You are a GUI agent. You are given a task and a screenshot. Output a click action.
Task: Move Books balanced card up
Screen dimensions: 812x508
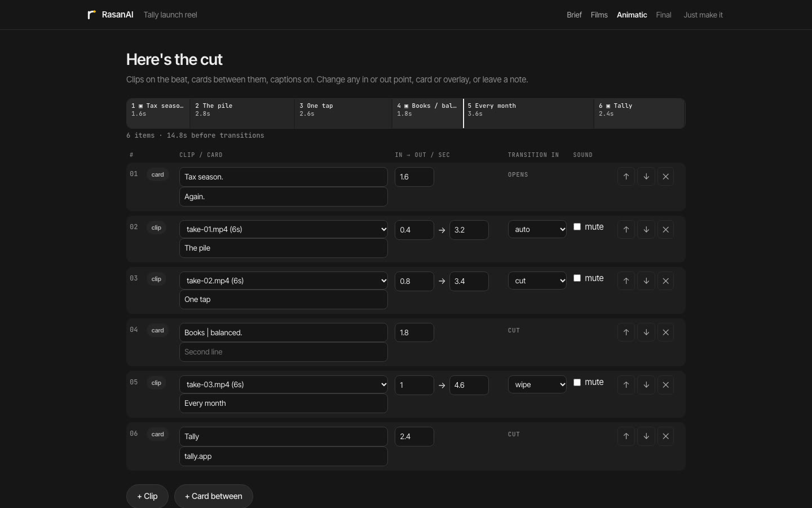click(626, 332)
